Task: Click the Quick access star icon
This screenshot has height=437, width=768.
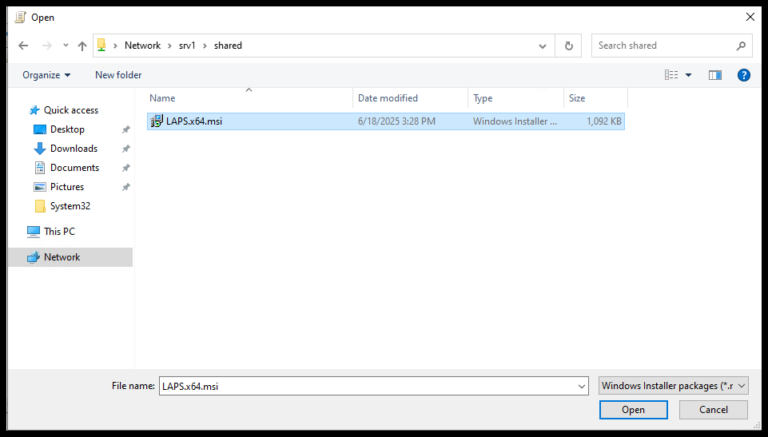Action: [34, 110]
